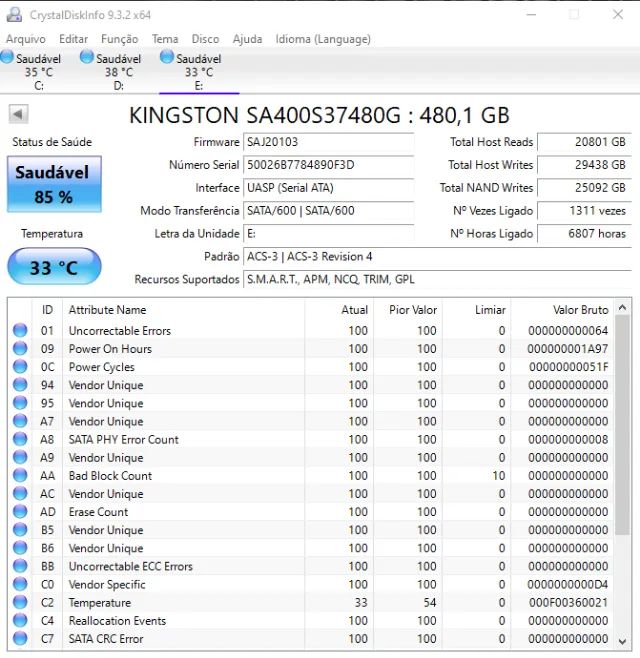Click status circle for attribute ID A7
The image size is (640, 658).
[x=20, y=421]
